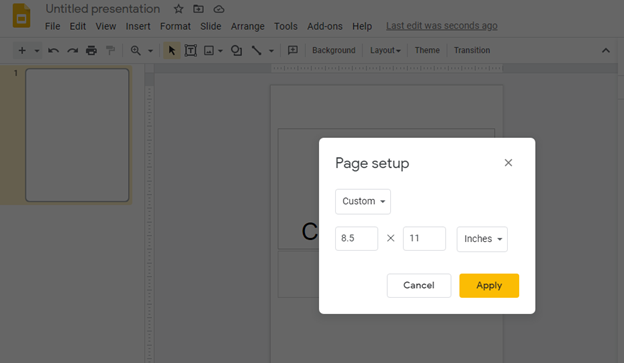
Task: Click the redo arrow icon
Action: click(72, 51)
